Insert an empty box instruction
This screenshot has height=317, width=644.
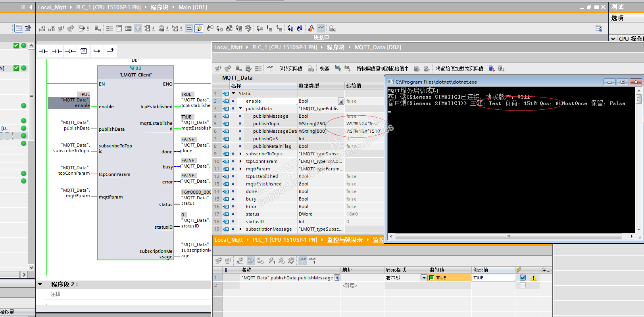click(84, 51)
